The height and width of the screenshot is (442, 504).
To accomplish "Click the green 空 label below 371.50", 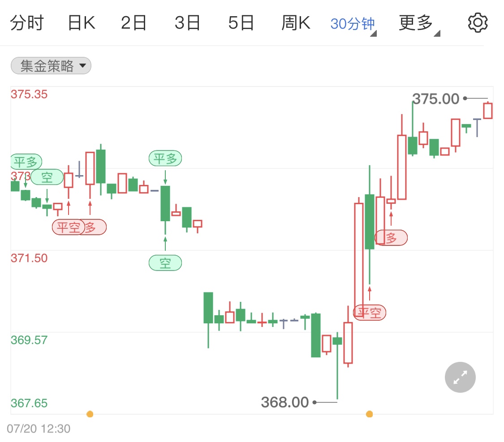I will [165, 263].
